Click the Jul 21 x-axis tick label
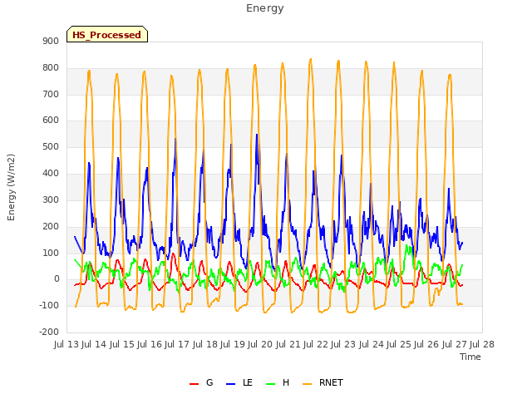Viewport: 532px width, 399px height. [x=288, y=344]
